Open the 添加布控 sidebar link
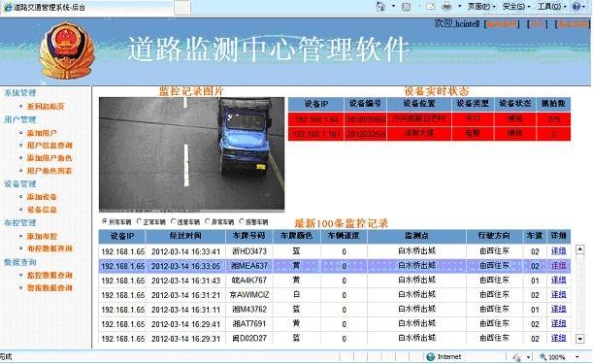 click(42, 236)
